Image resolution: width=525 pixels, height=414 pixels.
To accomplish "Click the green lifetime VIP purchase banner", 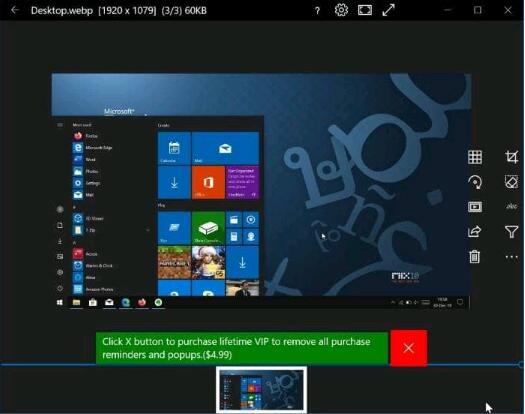I will [242, 348].
